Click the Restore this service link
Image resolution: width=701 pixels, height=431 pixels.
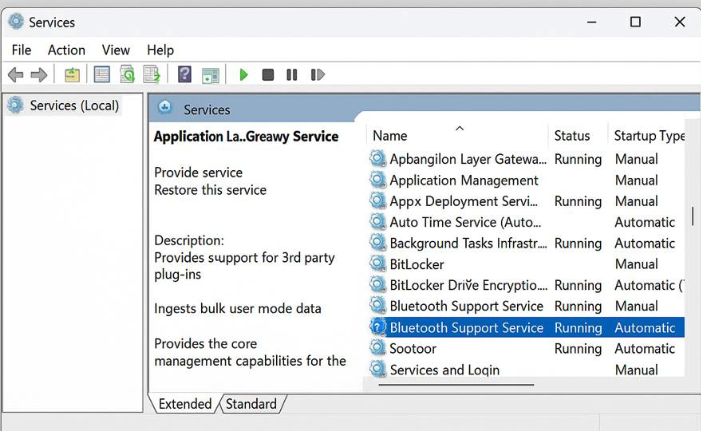210,190
